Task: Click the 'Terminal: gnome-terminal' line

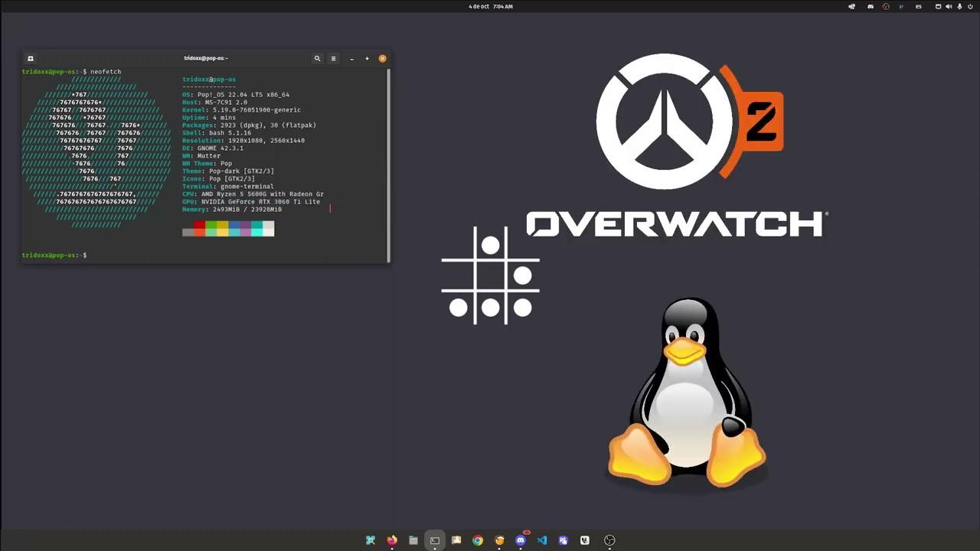Action: [x=228, y=187]
